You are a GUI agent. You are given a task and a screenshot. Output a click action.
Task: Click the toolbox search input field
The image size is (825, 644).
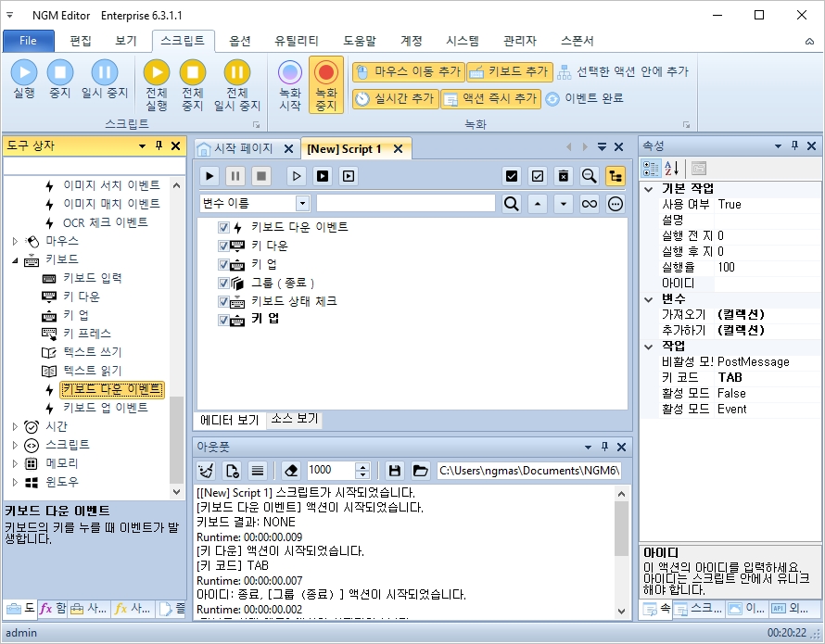coord(95,166)
